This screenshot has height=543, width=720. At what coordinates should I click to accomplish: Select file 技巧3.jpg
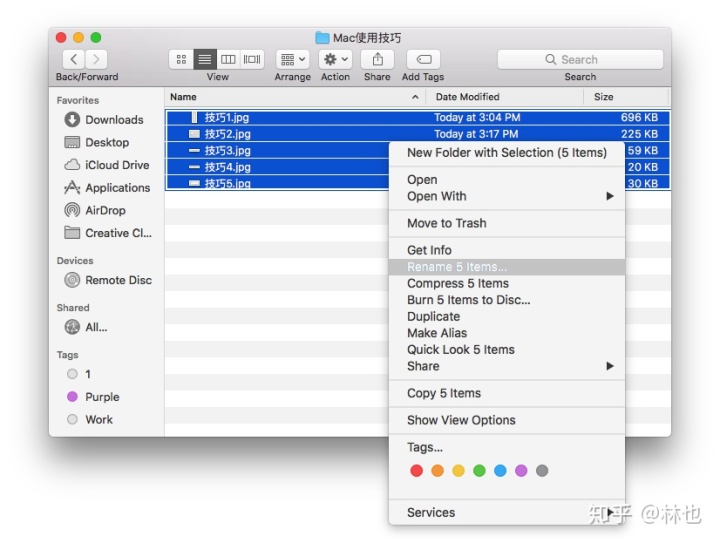278,151
